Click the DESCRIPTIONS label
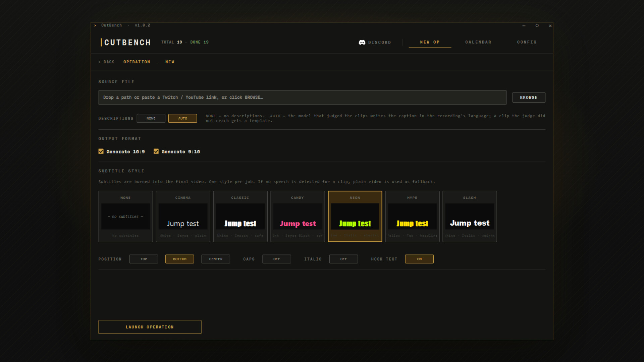Image resolution: width=644 pixels, height=362 pixels. (x=116, y=119)
